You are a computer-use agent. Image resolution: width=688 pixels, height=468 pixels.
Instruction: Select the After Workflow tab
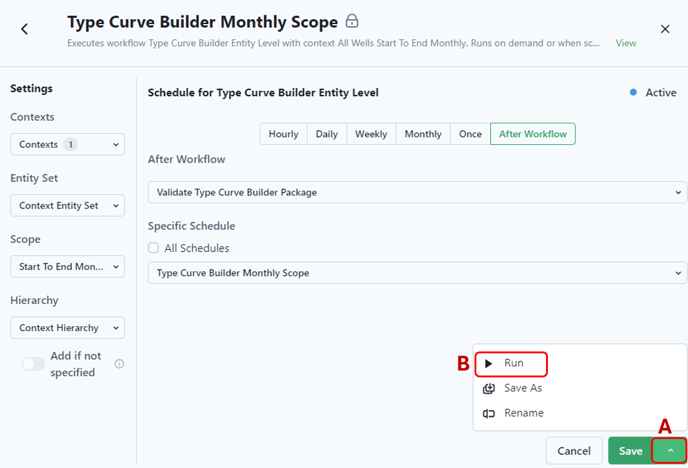click(533, 134)
